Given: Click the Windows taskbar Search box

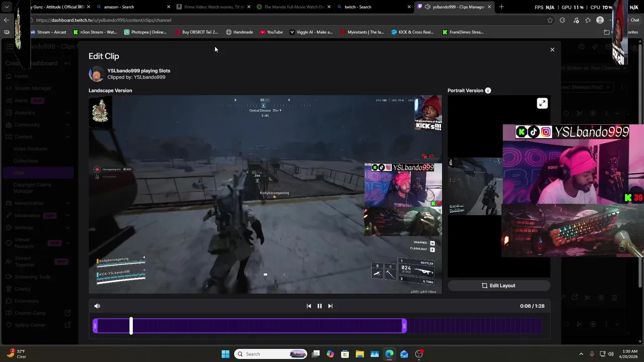Looking at the screenshot, I should tap(271, 354).
